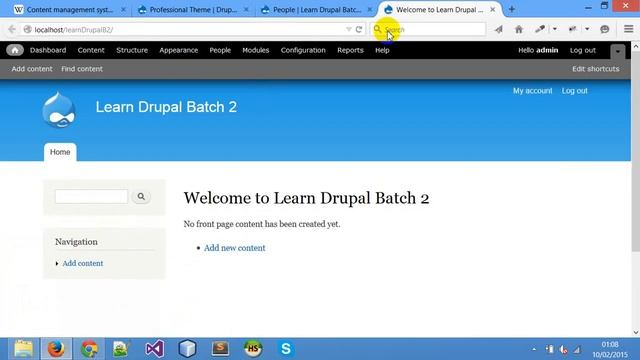Reload the page with refresh icon
Screen dimensions: 640x360
[359, 29]
